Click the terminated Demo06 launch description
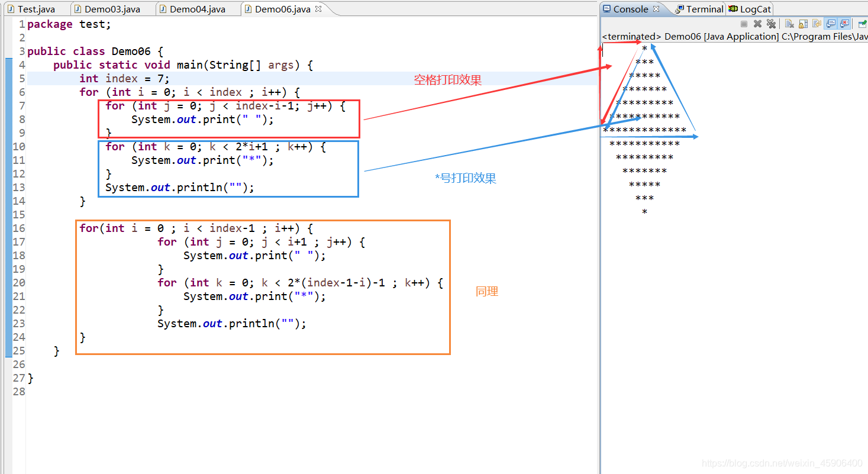Image resolution: width=868 pixels, height=474 pixels. pos(734,37)
